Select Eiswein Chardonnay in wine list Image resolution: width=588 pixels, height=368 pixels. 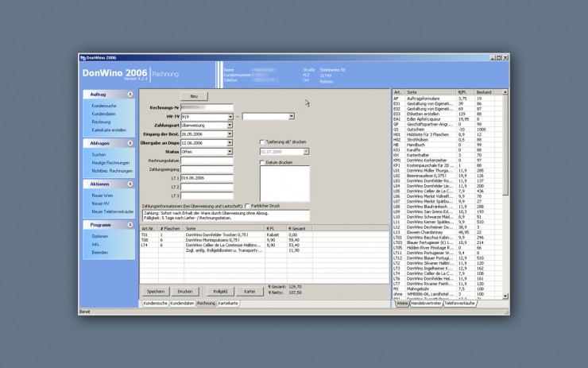(447, 233)
